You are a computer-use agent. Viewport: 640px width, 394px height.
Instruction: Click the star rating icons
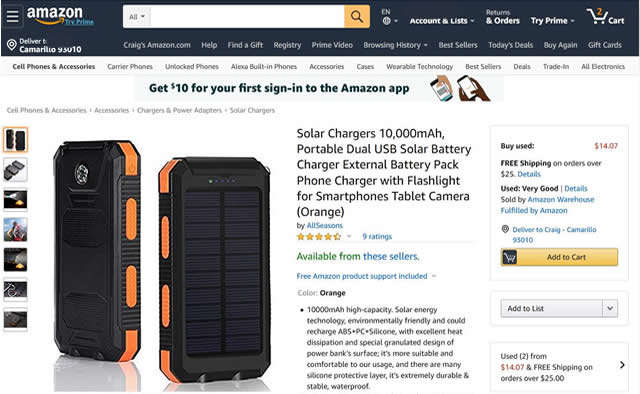(x=319, y=236)
